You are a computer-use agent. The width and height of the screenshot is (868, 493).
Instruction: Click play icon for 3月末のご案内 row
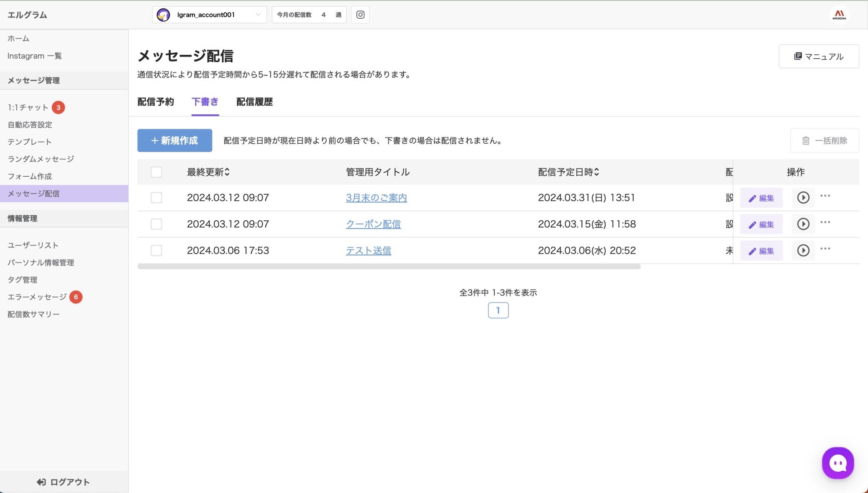pyautogui.click(x=803, y=198)
